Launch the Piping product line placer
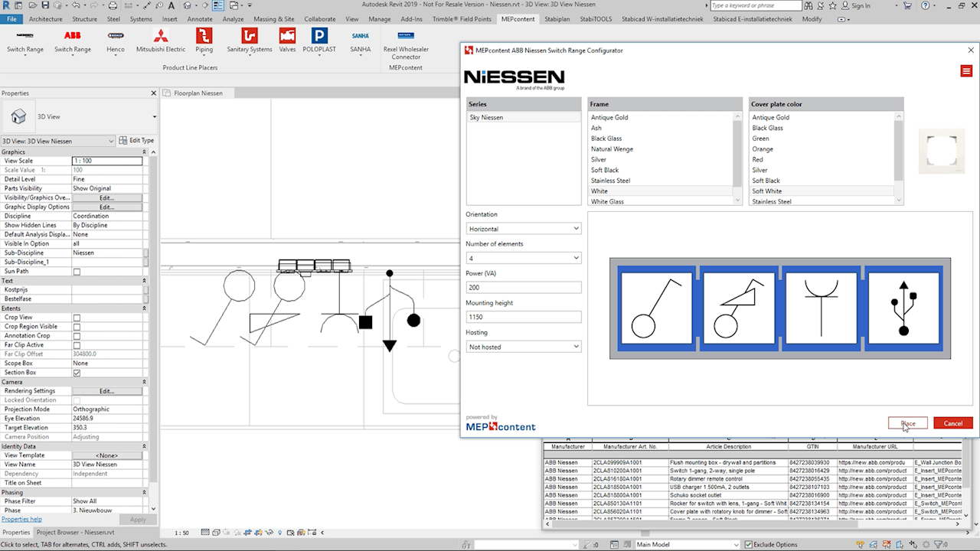 click(204, 41)
